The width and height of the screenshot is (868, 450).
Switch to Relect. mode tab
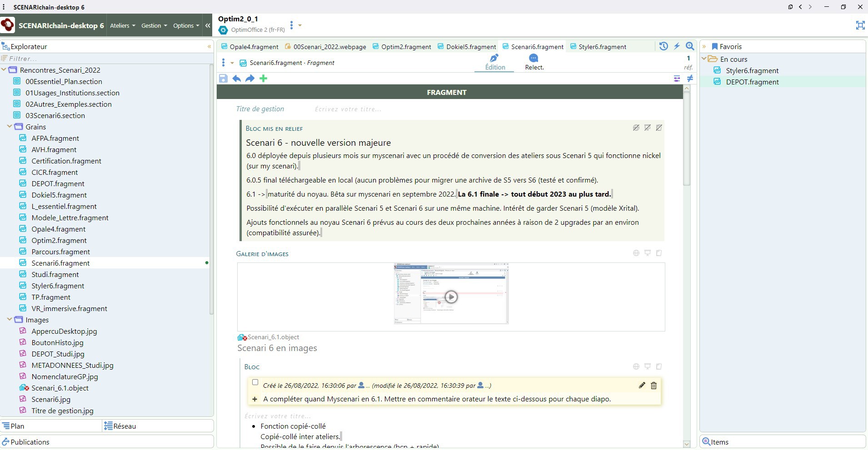(534, 62)
